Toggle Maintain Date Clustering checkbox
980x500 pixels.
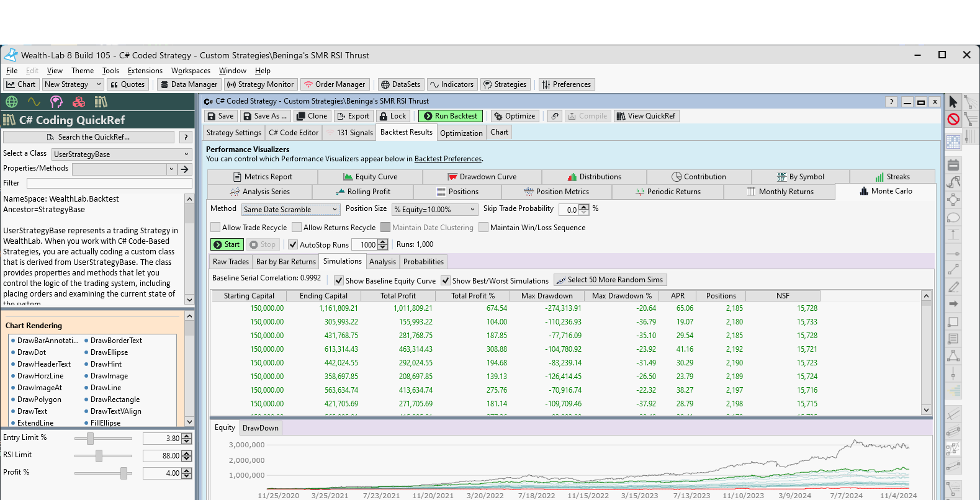(x=385, y=228)
